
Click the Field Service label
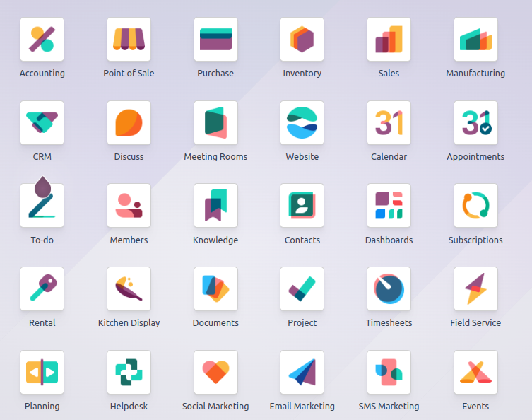coord(475,323)
